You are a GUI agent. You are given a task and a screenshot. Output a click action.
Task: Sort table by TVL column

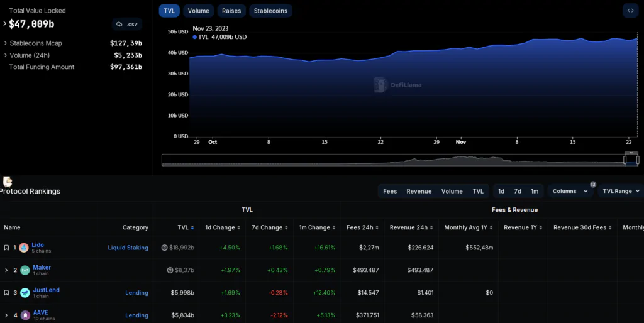pyautogui.click(x=186, y=227)
